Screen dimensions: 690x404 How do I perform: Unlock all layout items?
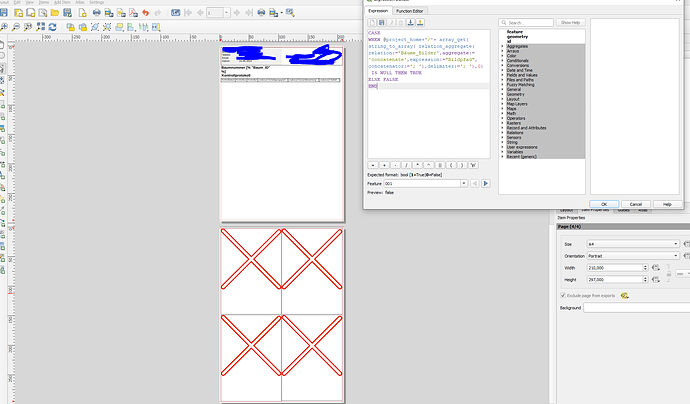point(83,27)
